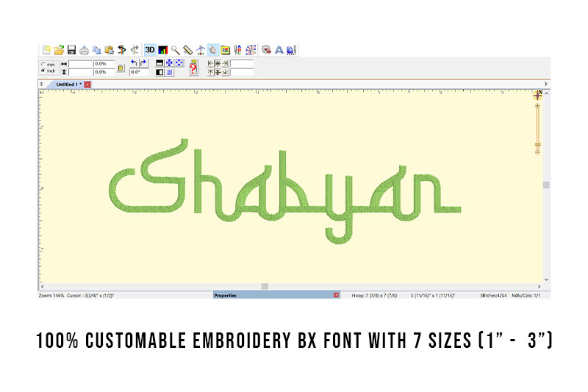Select the magnifying glass zoom tool
The width and height of the screenshot is (588, 392).
tap(175, 50)
